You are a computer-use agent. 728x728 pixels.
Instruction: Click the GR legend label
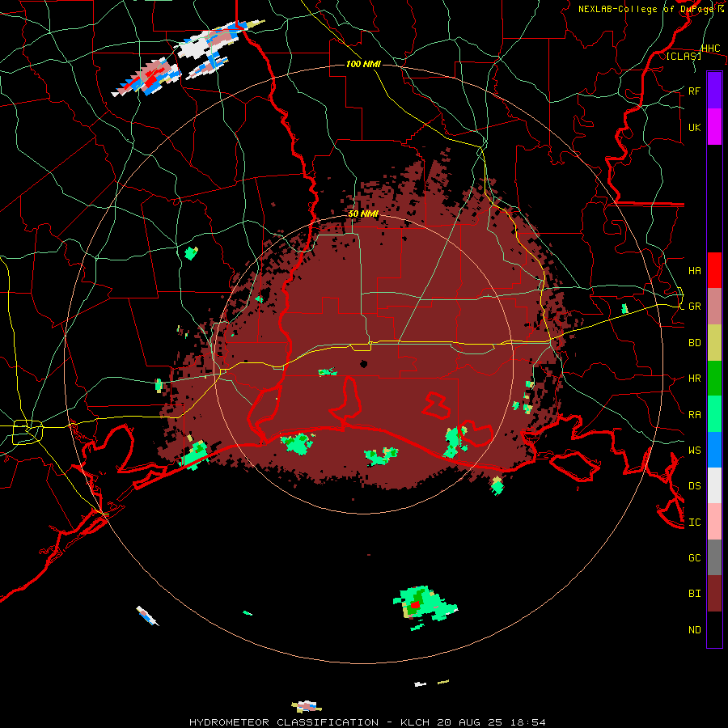pos(695,307)
